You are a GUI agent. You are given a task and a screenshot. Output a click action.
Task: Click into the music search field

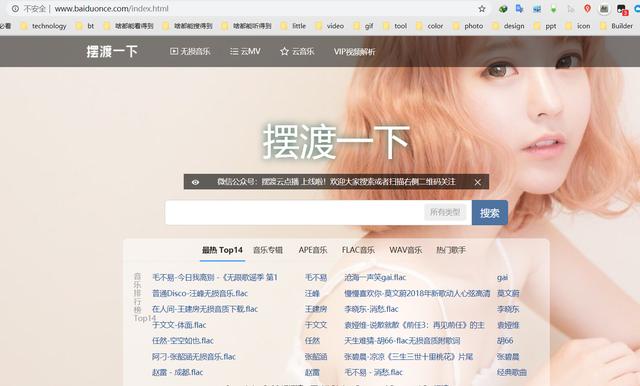pos(294,213)
